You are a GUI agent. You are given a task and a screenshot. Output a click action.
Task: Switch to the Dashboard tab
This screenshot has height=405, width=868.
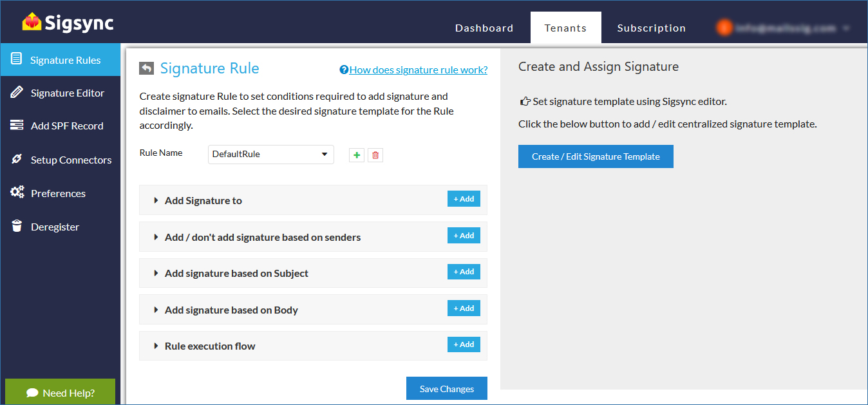point(484,28)
